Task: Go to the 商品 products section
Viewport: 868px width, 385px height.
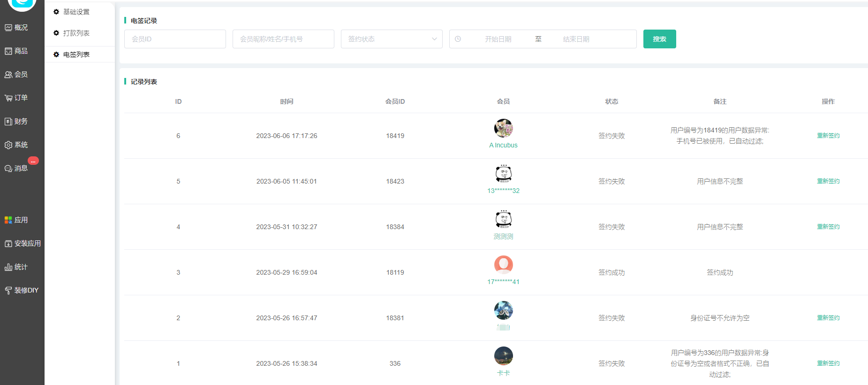Action: tap(16, 51)
